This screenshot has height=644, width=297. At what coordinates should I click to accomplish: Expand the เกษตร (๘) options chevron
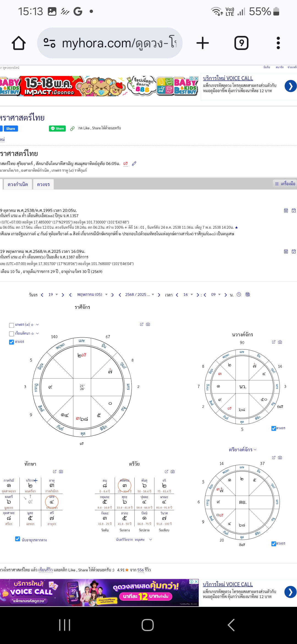(37, 325)
